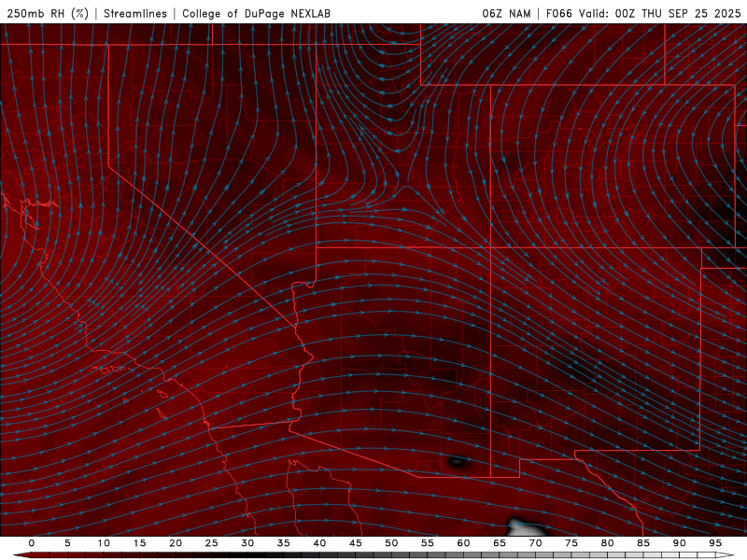Click the colorbar scale label "95"
The image size is (747, 560).
coord(715,543)
